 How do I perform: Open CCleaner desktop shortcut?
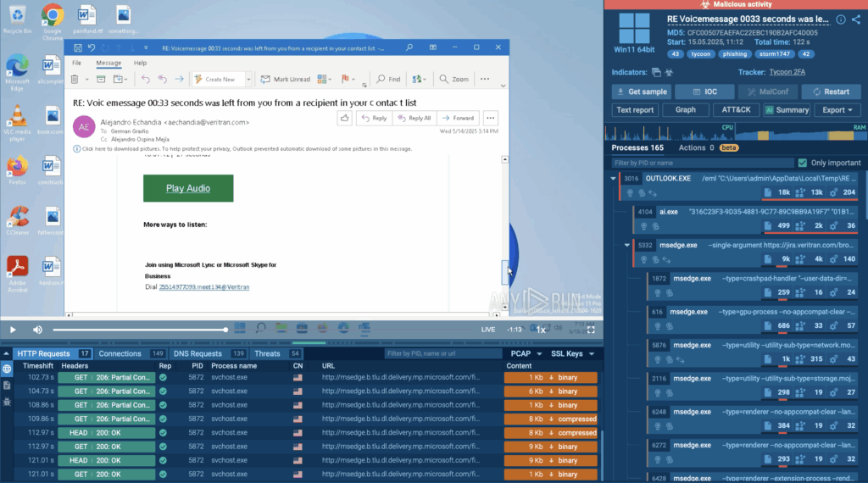[x=17, y=220]
